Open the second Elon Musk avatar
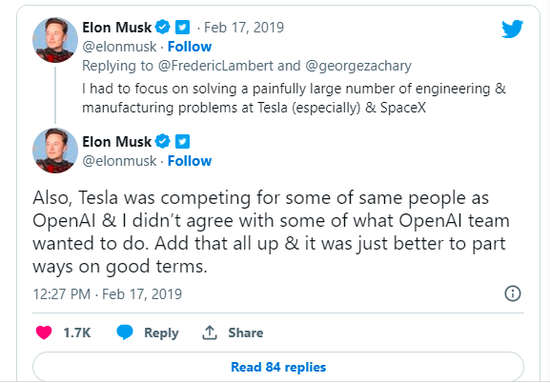Image resolution: width=550 pixels, height=383 pixels. pyautogui.click(x=55, y=150)
